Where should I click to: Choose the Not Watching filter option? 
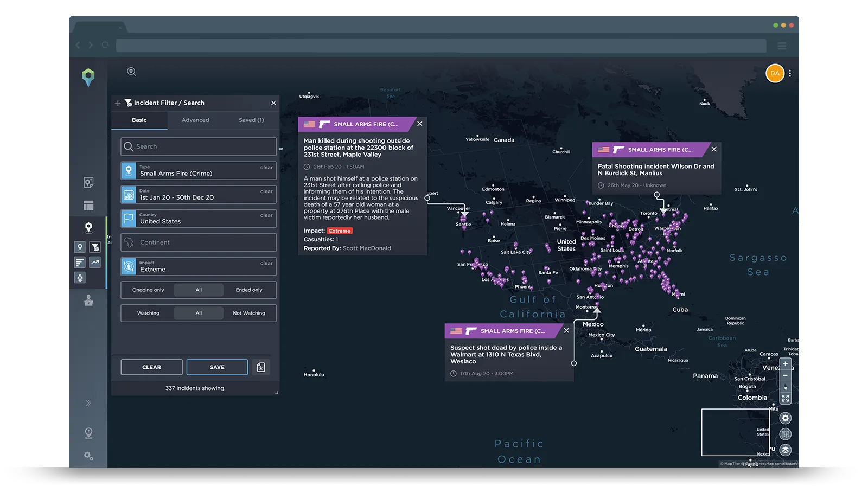coord(249,314)
